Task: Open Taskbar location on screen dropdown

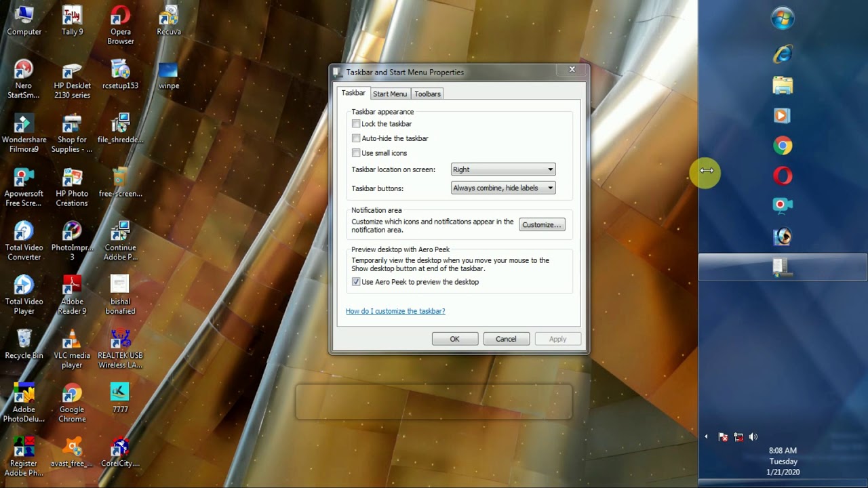Action: 503,169
